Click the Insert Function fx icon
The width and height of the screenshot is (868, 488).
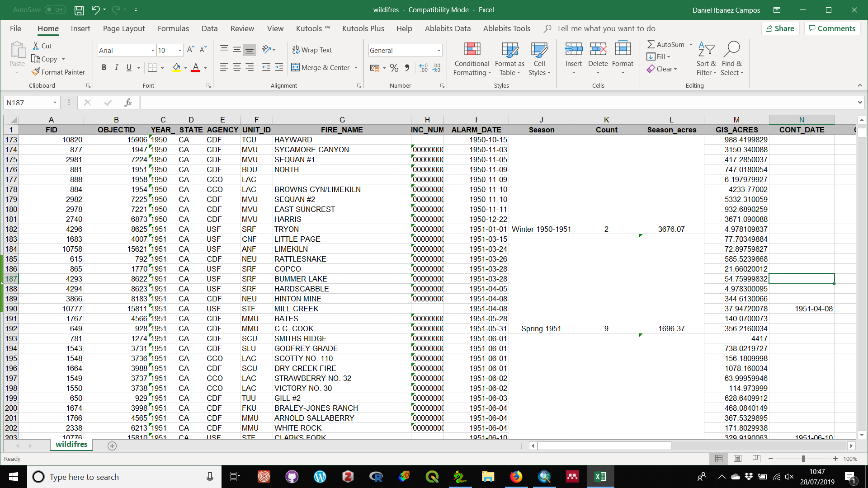tap(128, 103)
